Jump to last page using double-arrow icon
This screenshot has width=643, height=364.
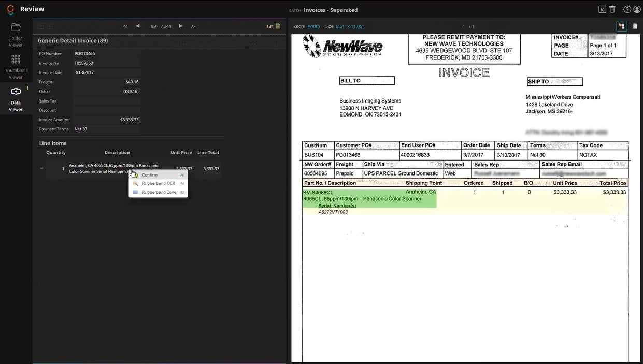tap(192, 26)
